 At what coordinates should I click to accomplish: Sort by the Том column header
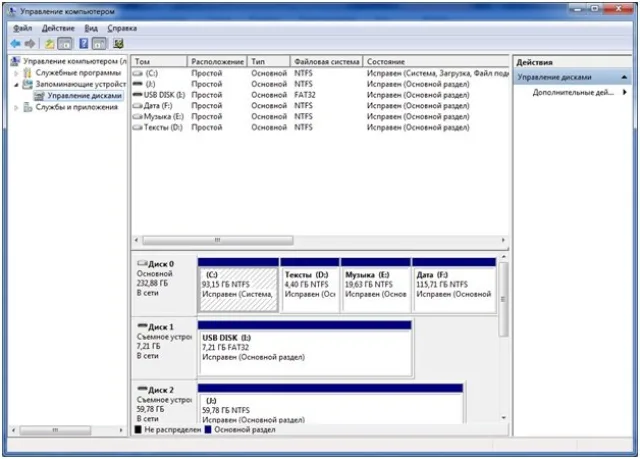(x=159, y=62)
